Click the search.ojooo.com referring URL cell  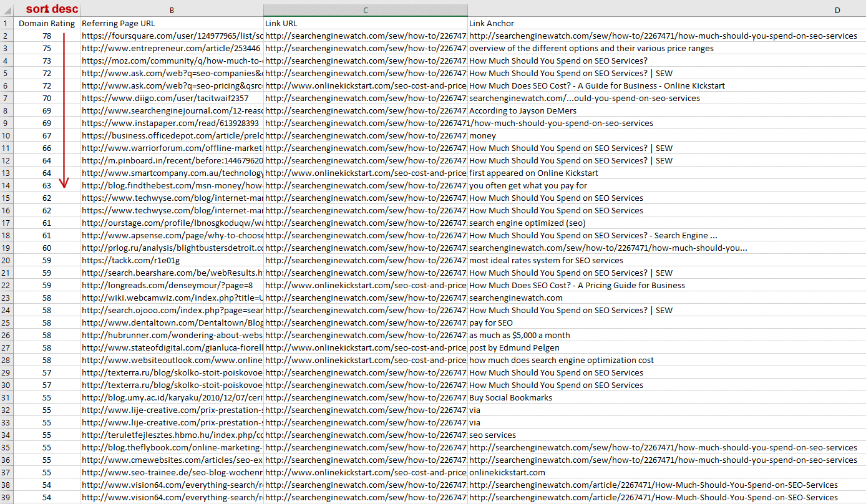[x=172, y=310]
